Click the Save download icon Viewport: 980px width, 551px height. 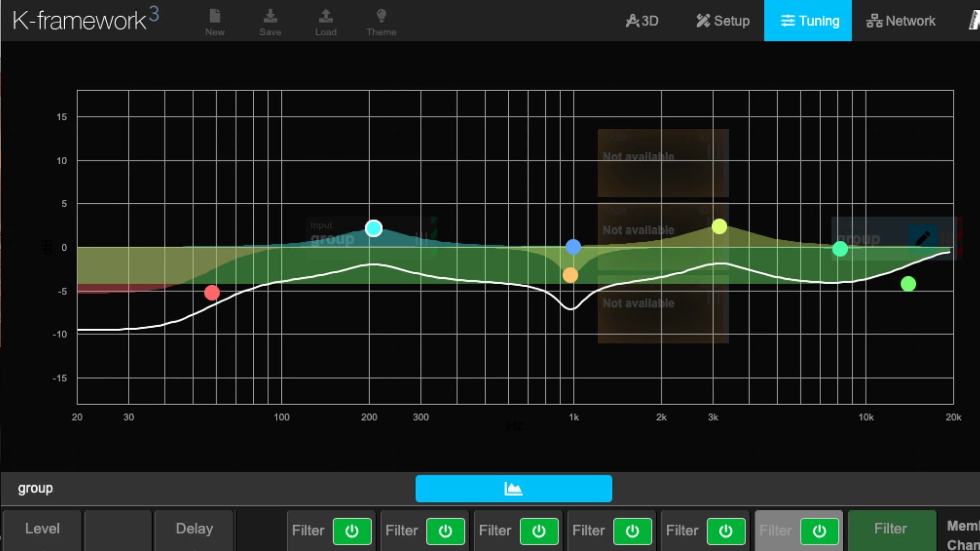coord(270,17)
